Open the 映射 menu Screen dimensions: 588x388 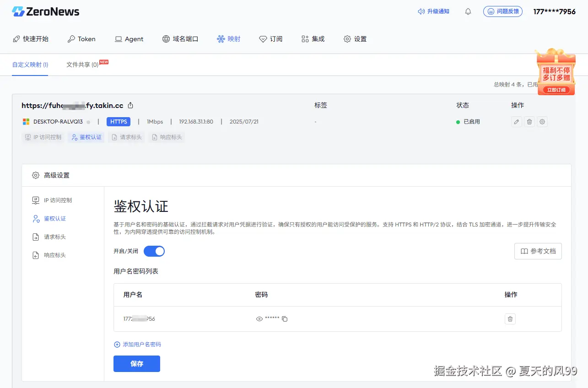click(x=229, y=39)
